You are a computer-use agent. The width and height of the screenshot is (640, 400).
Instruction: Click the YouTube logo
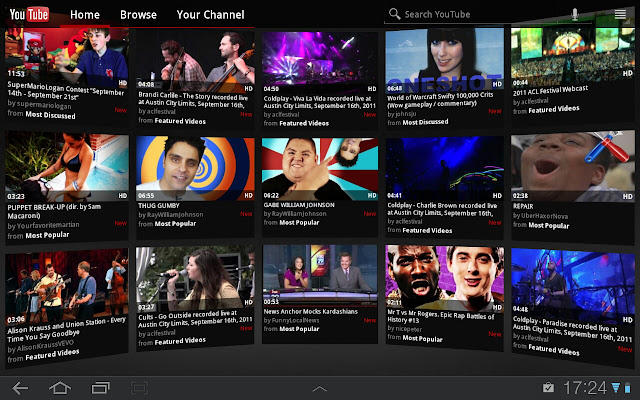pos(29,14)
